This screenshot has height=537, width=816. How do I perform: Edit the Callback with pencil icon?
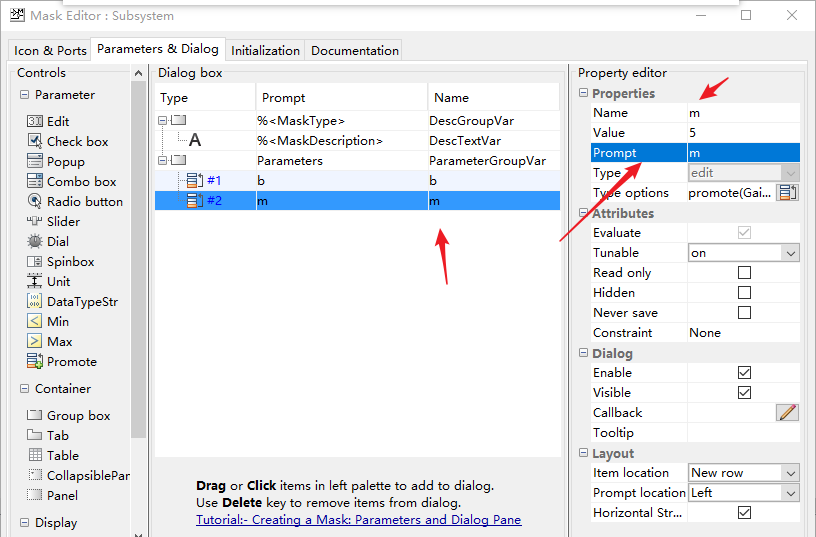point(787,413)
